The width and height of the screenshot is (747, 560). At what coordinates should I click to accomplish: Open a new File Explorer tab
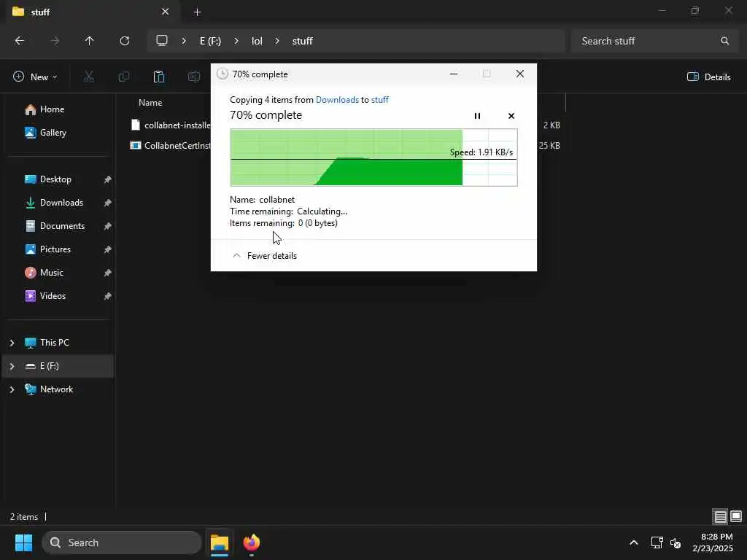coord(197,12)
